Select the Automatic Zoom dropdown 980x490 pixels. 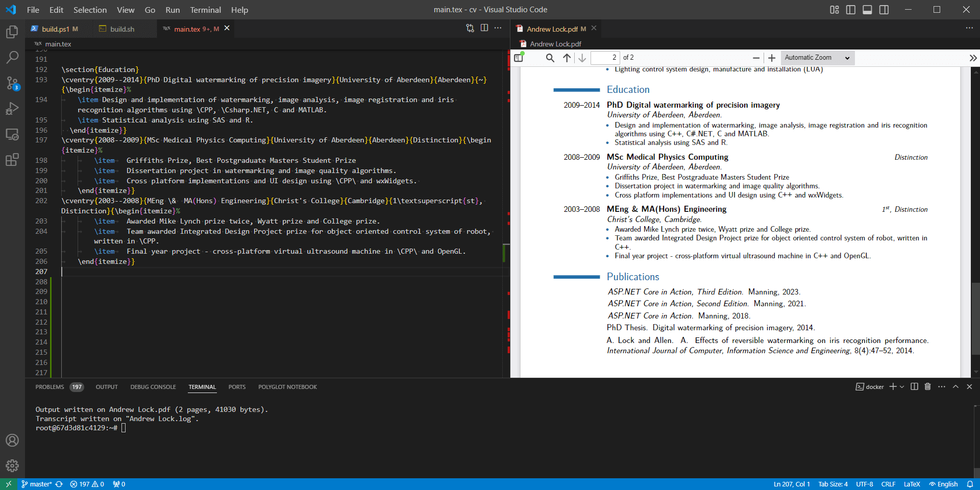pyautogui.click(x=817, y=58)
